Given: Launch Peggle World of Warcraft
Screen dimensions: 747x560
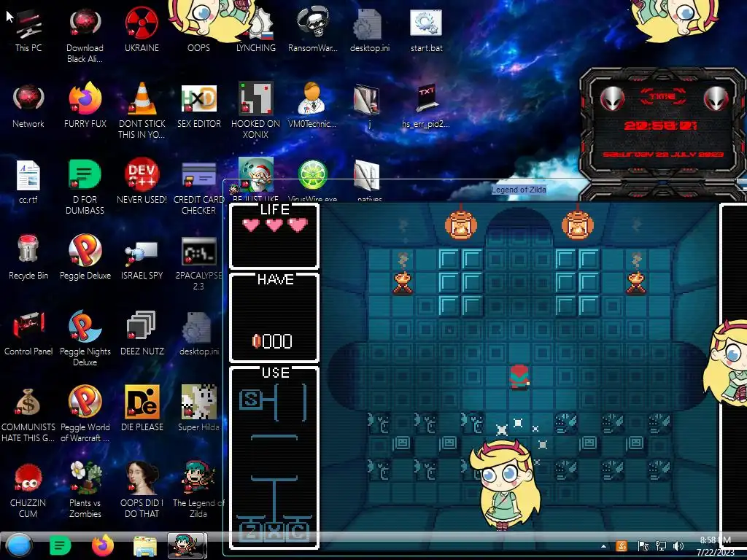Looking at the screenshot, I should (85, 415).
